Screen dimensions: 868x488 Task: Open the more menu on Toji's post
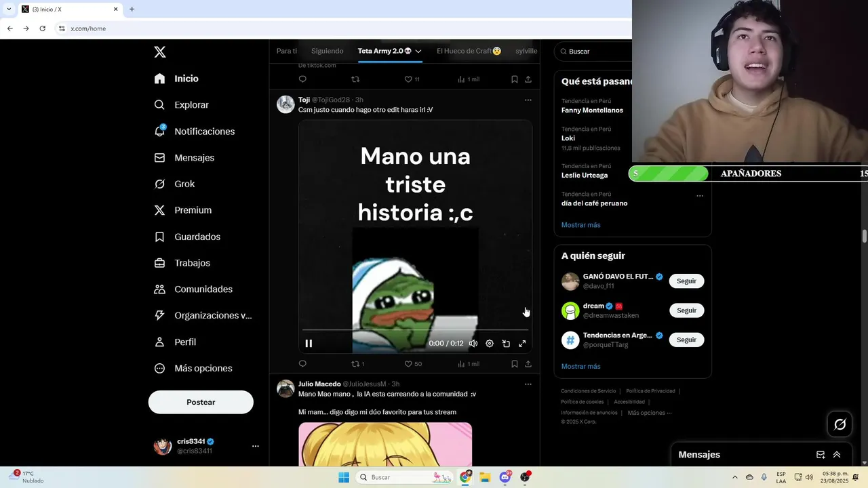pyautogui.click(x=528, y=100)
